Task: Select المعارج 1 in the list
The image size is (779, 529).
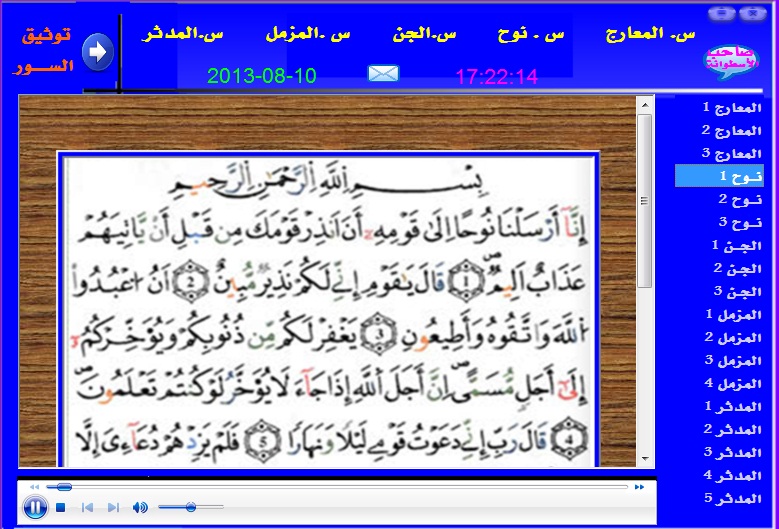Action: pyautogui.click(x=732, y=107)
